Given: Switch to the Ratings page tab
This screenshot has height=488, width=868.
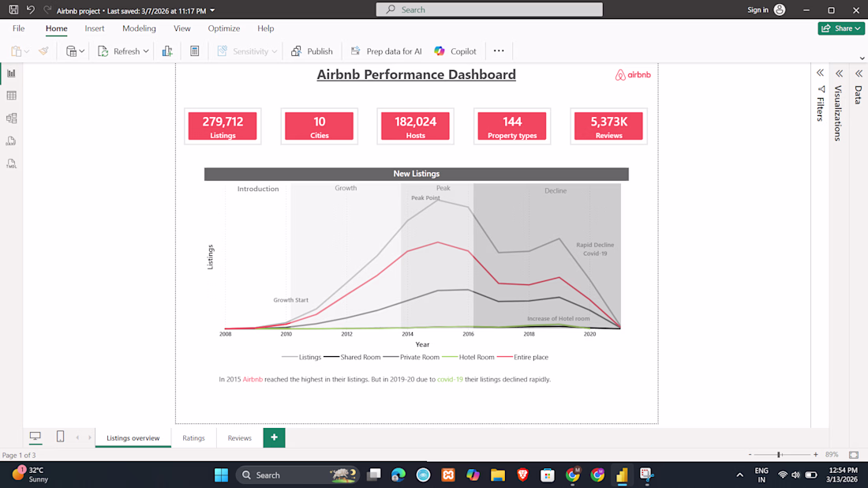Looking at the screenshot, I should 194,437.
